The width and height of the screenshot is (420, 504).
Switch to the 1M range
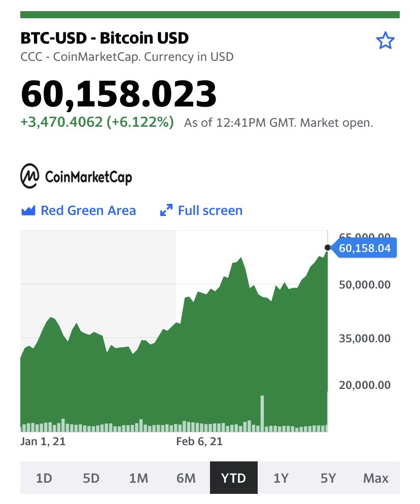click(x=138, y=478)
